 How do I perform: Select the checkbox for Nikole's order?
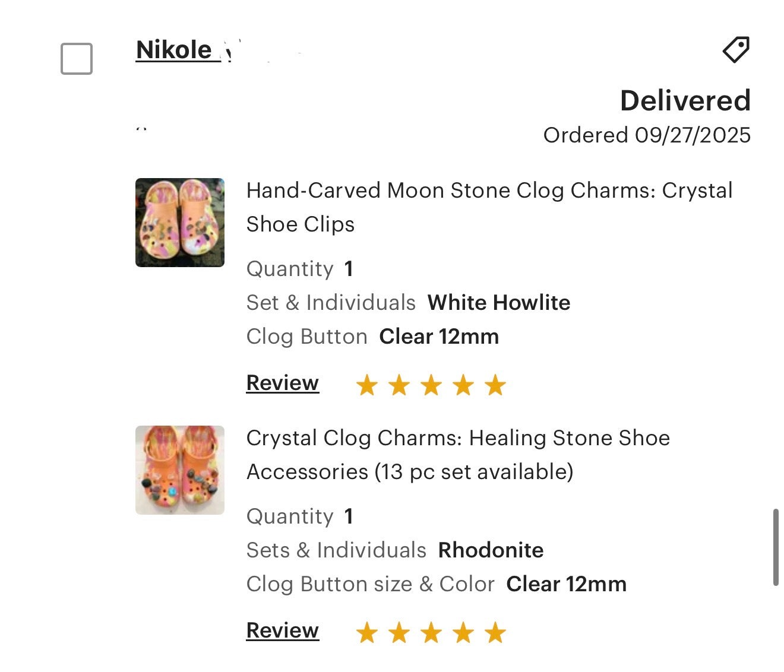point(77,59)
